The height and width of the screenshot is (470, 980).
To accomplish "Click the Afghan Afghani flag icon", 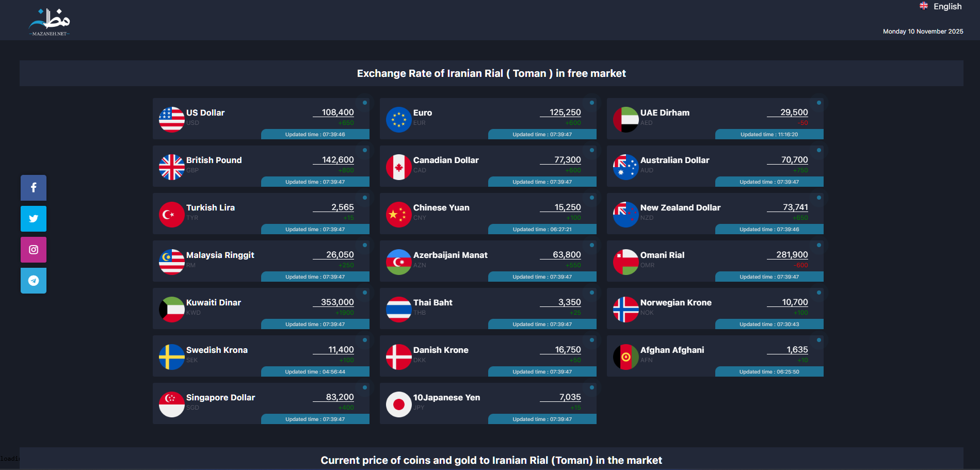I will pos(626,357).
